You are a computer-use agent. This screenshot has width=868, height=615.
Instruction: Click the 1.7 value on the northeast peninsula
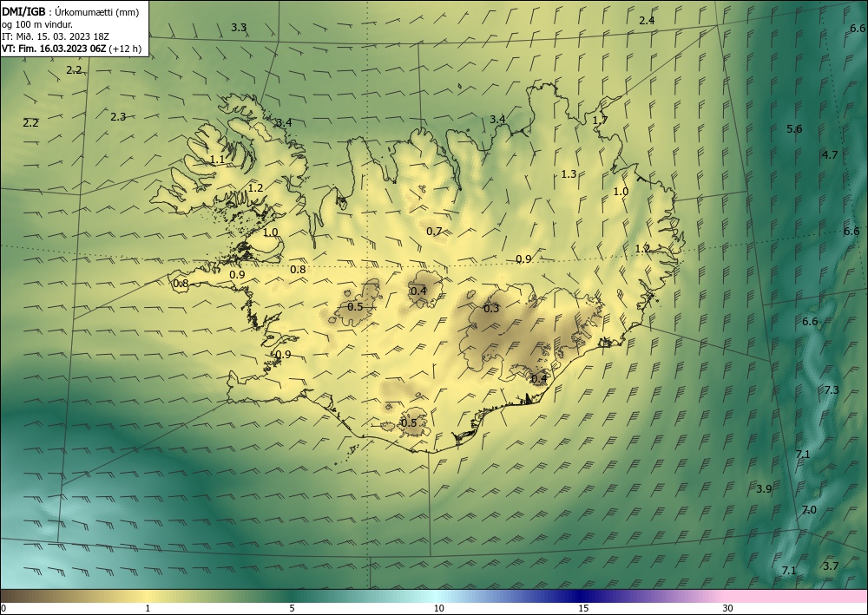[600, 120]
